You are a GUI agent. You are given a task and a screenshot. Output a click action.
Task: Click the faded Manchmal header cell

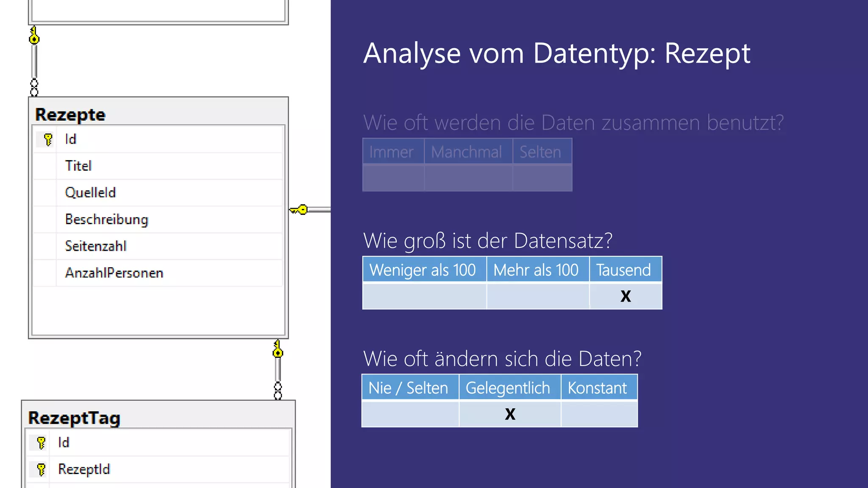[468, 152]
